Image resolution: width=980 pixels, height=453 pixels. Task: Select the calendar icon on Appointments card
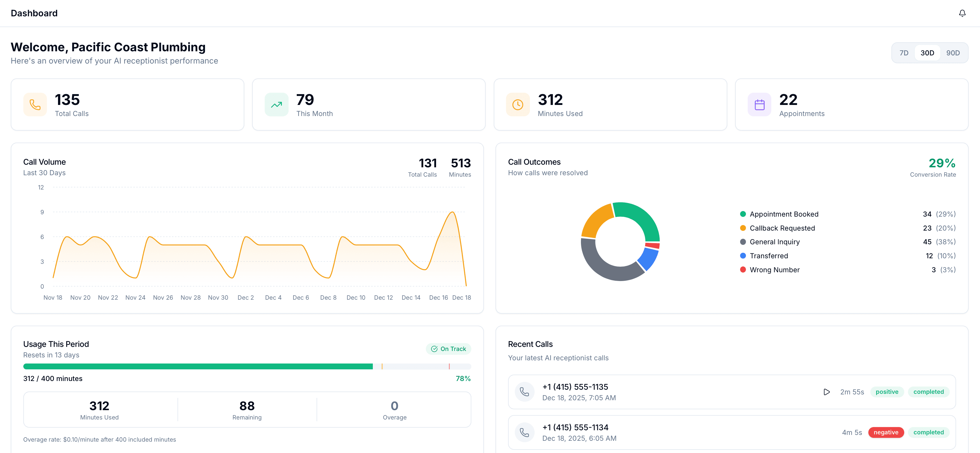(759, 104)
